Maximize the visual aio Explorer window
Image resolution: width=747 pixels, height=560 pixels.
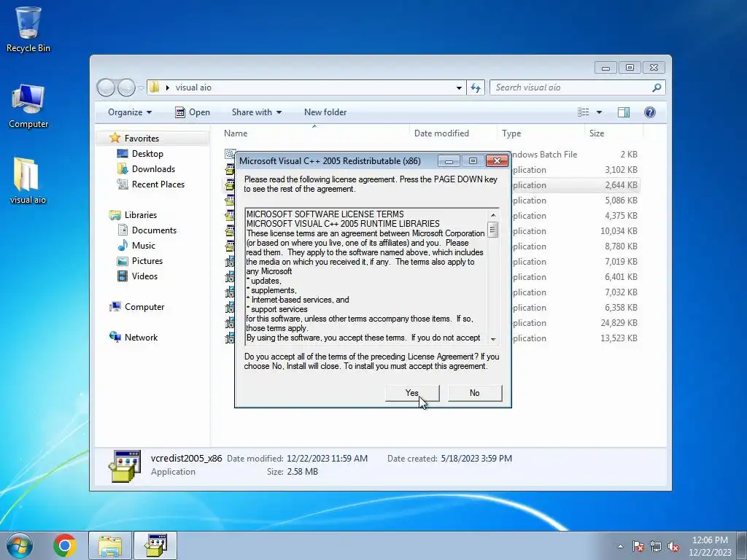630,68
